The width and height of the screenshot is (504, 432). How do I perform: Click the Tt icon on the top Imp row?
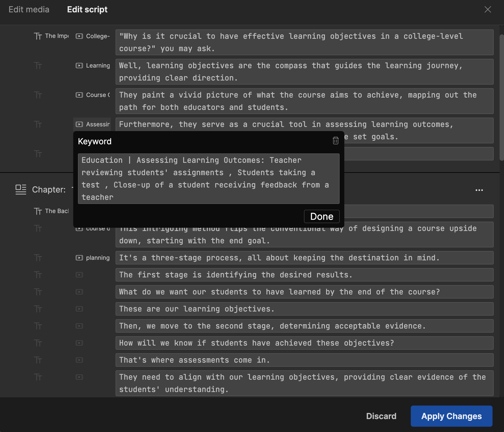click(38, 36)
